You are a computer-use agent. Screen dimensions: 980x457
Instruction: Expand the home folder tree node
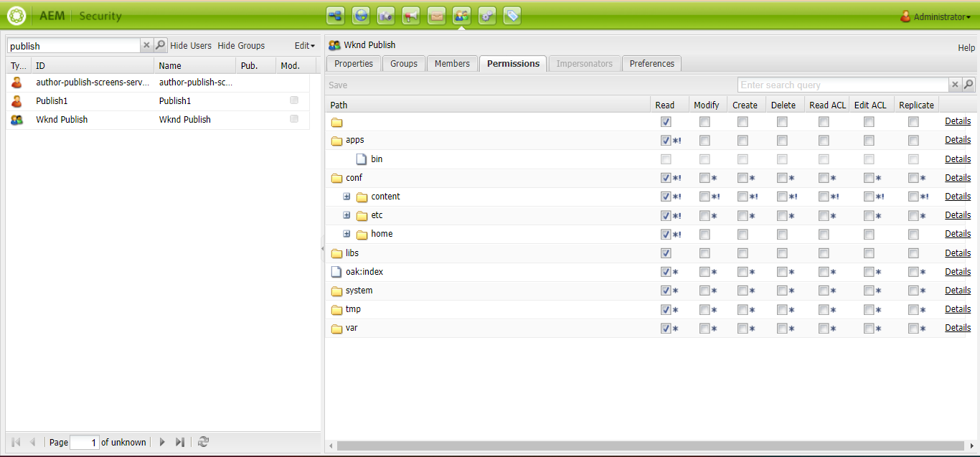click(x=347, y=234)
